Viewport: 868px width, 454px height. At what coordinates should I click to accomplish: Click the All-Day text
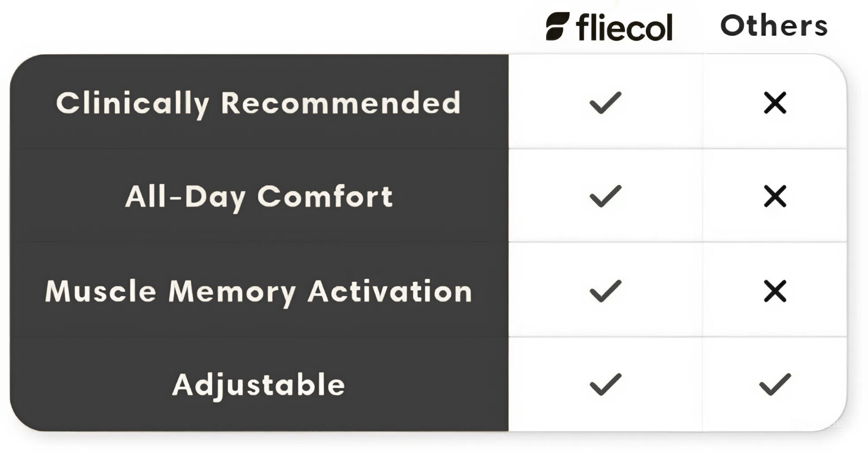[185, 196]
